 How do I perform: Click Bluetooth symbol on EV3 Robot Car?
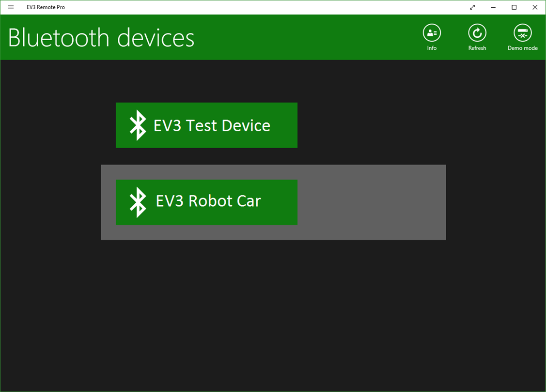click(x=138, y=202)
